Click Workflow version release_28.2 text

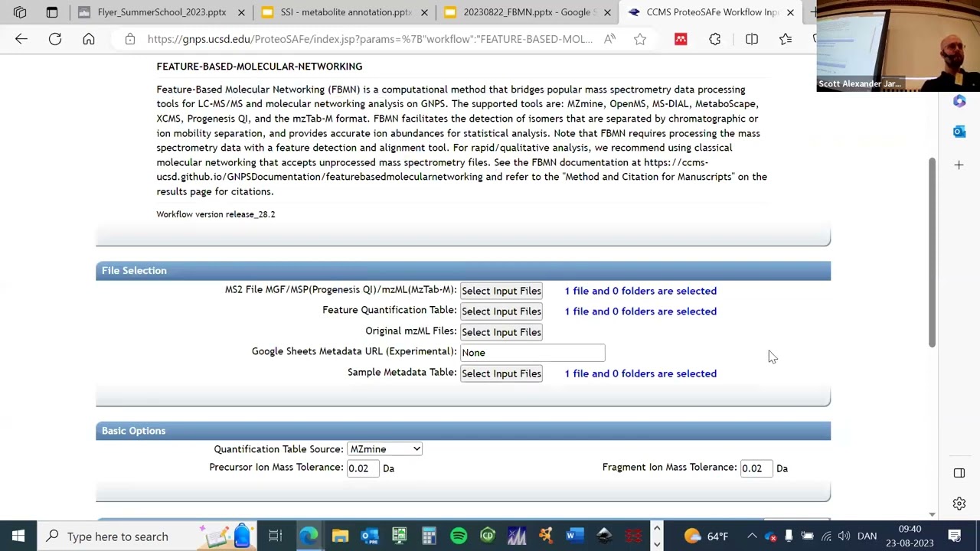coord(216,214)
